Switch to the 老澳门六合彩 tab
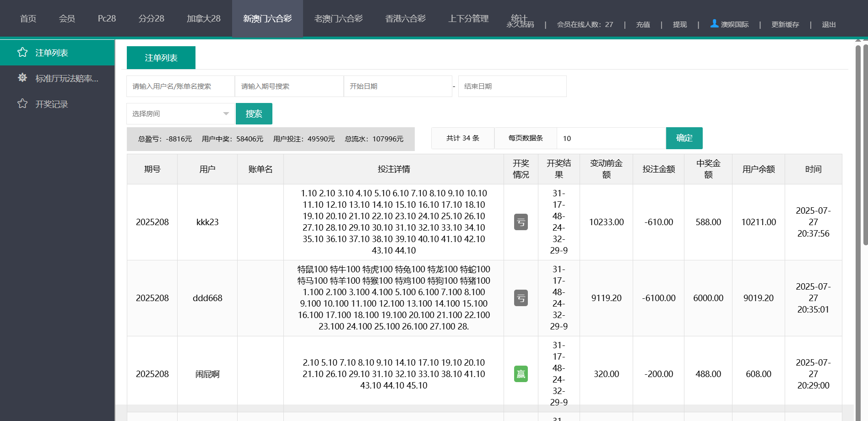This screenshot has width=868, height=421. [x=338, y=19]
